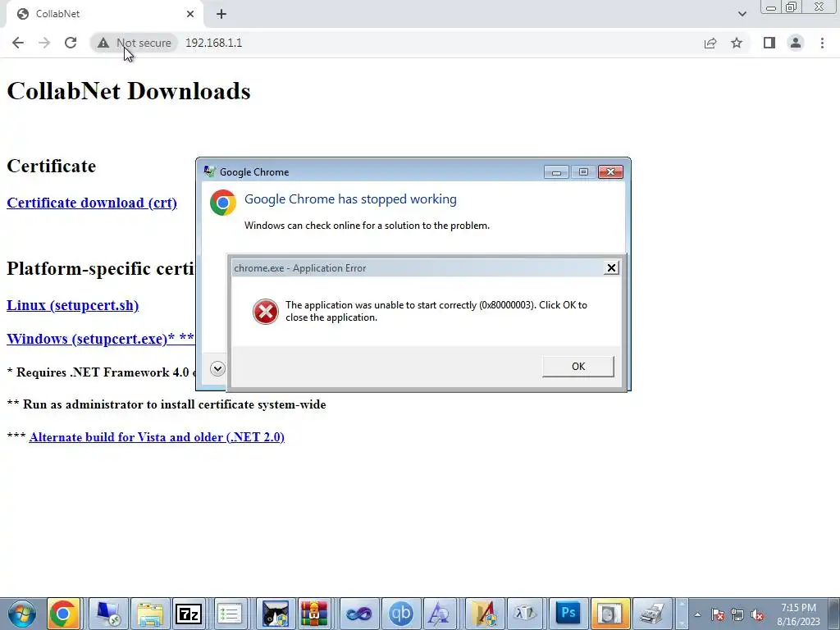Show hidden system tray icons
840x630 pixels.
point(697,614)
